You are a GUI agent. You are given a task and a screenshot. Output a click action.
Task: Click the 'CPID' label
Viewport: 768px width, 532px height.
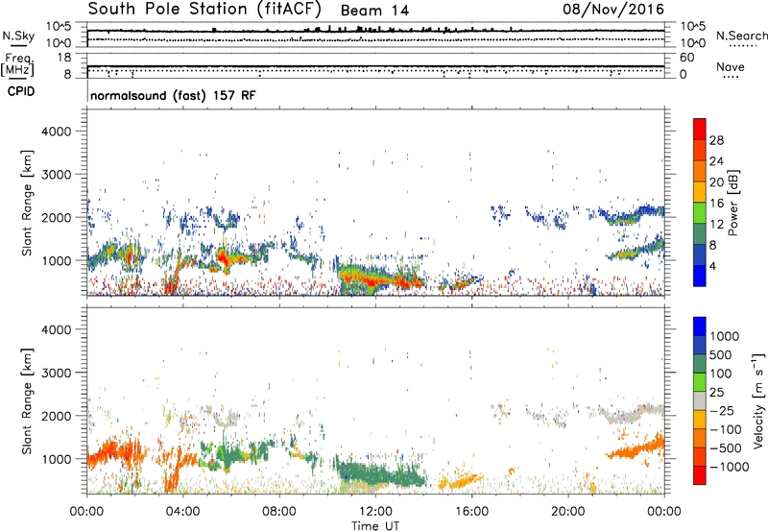click(21, 91)
